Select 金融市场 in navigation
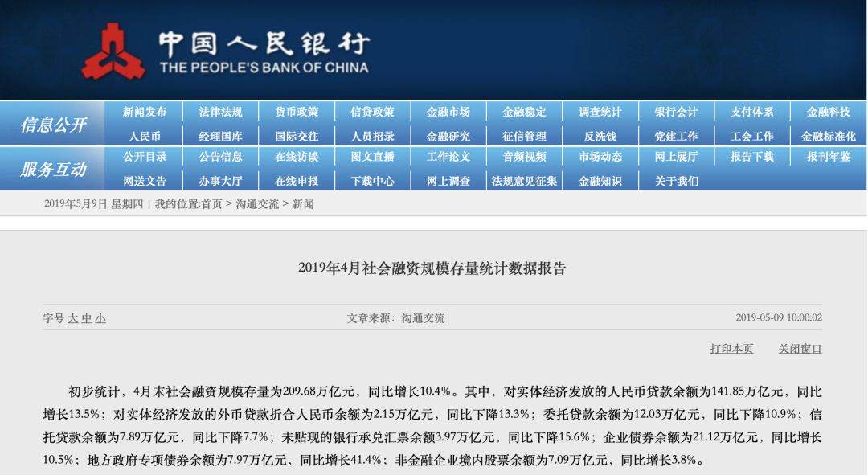This screenshot has width=868, height=475. [448, 112]
